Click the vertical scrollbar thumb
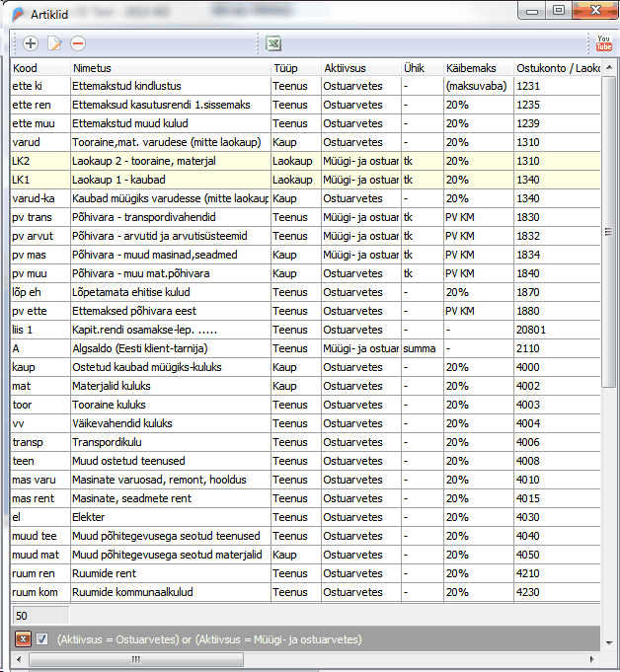Viewport: 620px width, 672px height. 608,232
